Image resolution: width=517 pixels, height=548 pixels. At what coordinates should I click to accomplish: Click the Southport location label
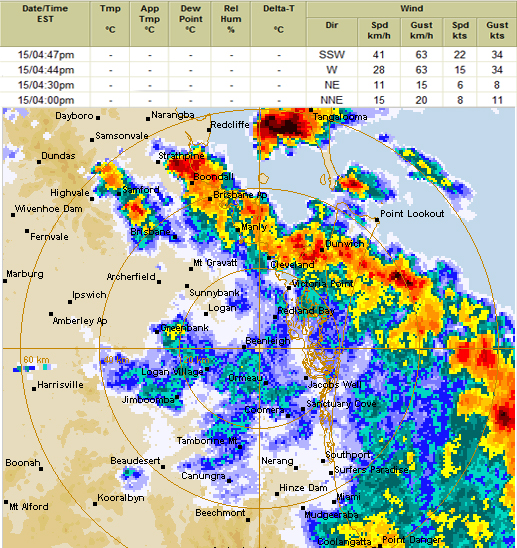[x=348, y=455]
